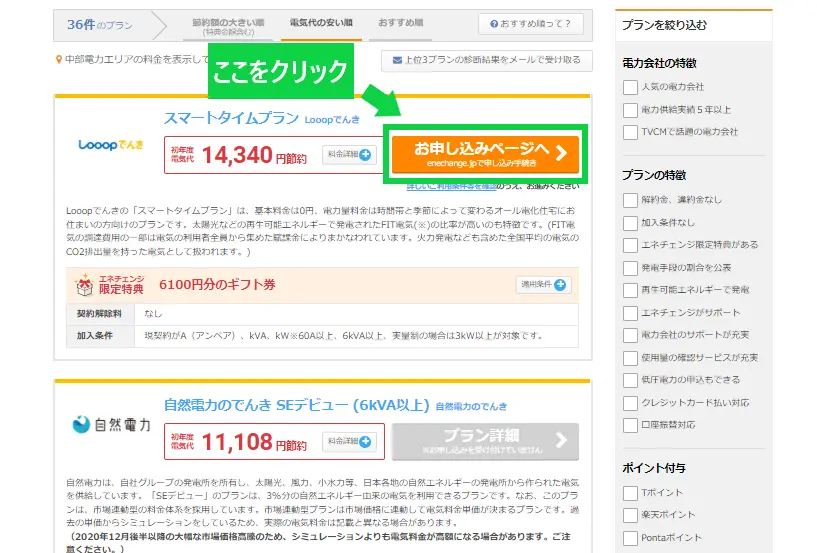This screenshot has width=817, height=553.
Task: Click grey プラン詳細 button for 自然電力
Action: [485, 441]
